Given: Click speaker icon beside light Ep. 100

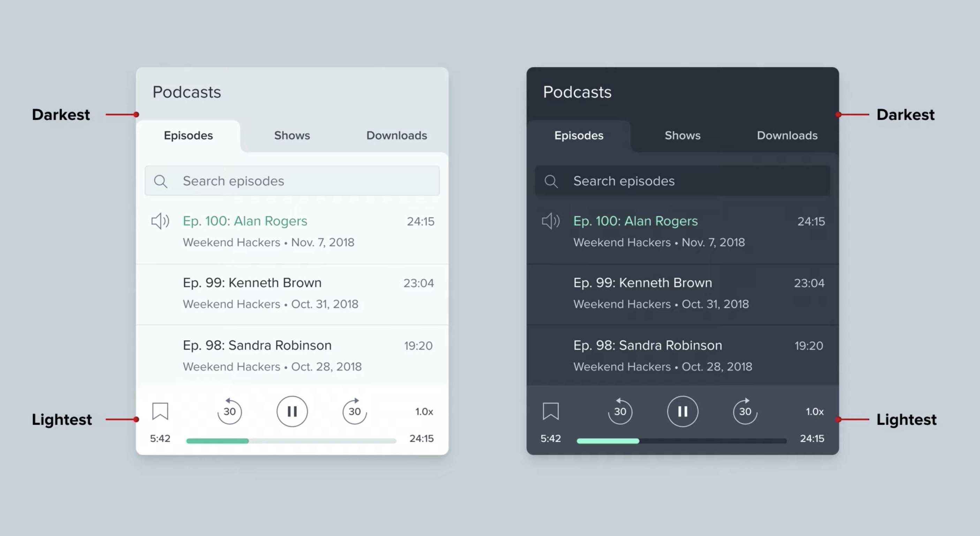Looking at the screenshot, I should click(160, 221).
